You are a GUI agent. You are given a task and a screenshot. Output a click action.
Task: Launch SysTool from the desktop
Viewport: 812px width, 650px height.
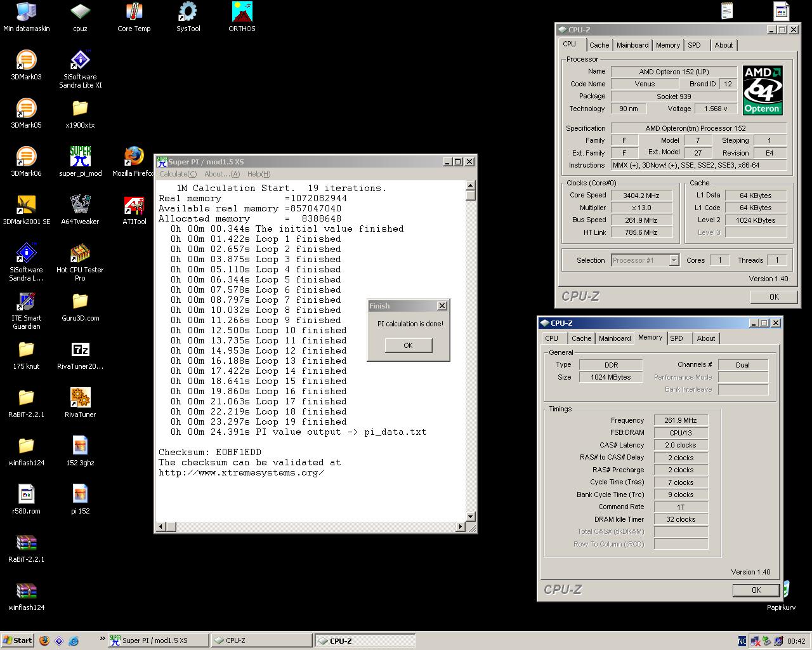tap(188, 17)
